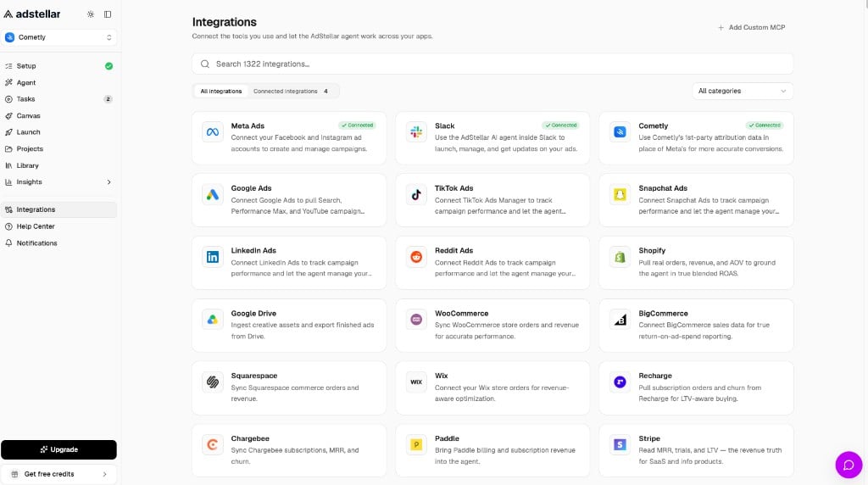This screenshot has height=485, width=868.
Task: Click the BigCommerce card description text
Action: (704, 331)
